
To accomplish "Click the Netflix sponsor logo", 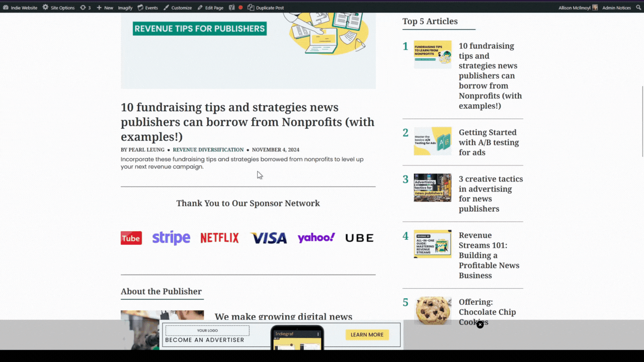I will tap(219, 238).
